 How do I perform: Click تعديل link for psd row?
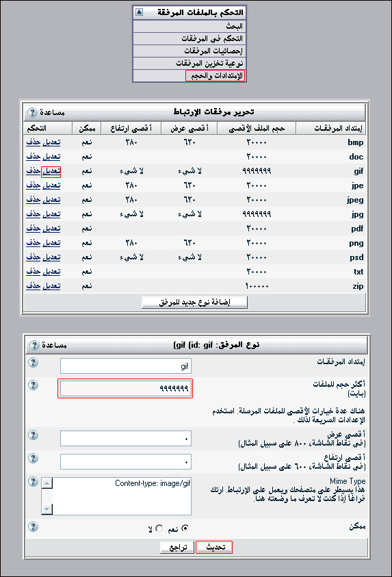click(x=51, y=257)
